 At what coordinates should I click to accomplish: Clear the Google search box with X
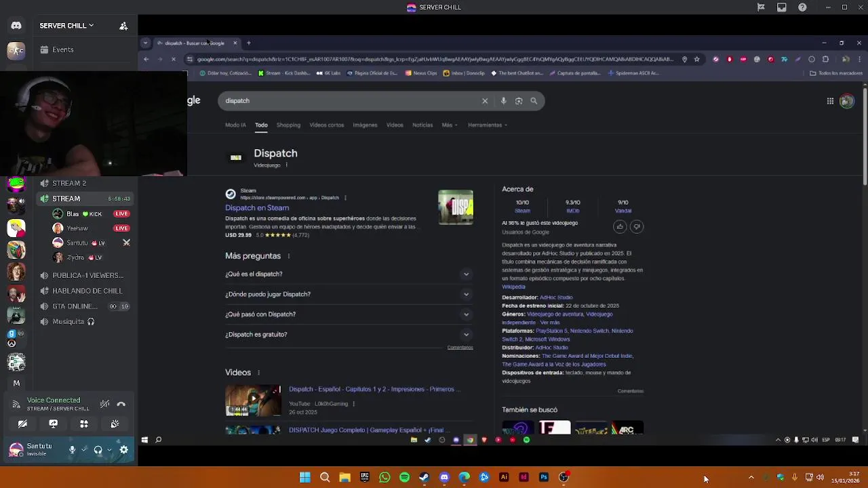click(x=485, y=101)
